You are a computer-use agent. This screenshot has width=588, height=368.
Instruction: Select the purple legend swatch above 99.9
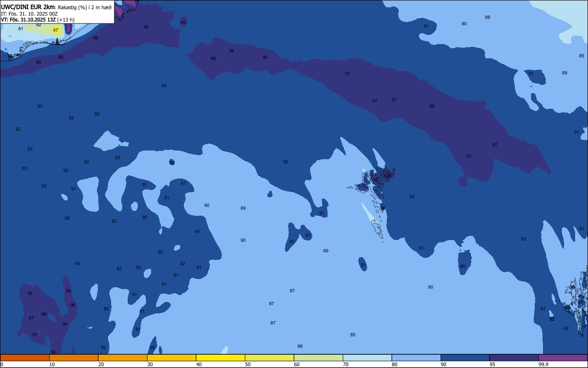pos(563,357)
